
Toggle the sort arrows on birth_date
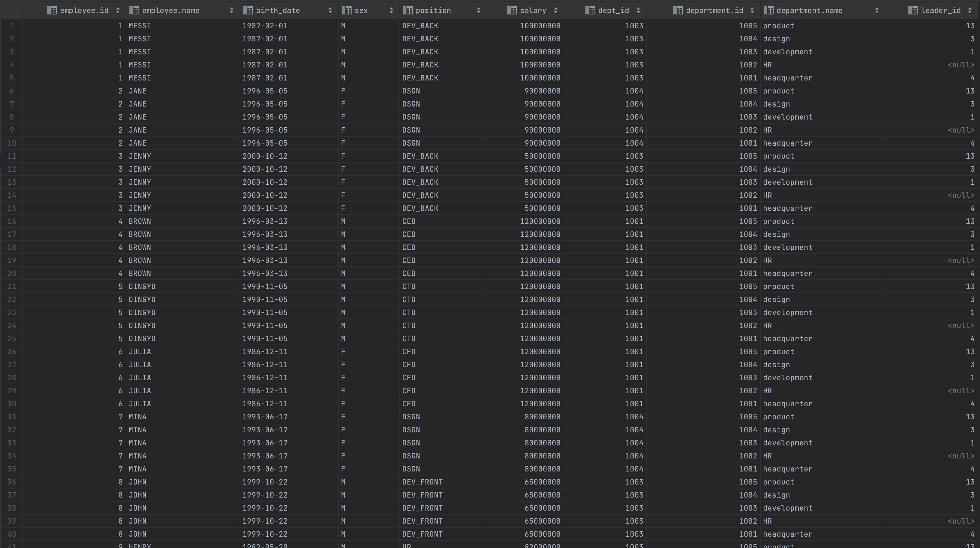[x=330, y=10]
